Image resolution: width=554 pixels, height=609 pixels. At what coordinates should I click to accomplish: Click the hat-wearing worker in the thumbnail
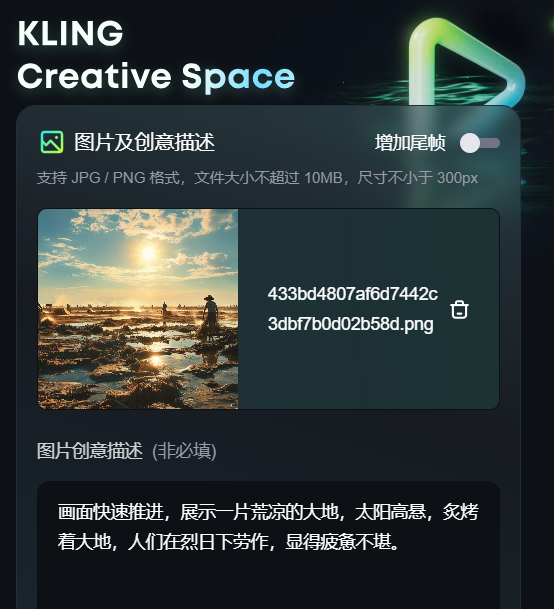[210, 317]
